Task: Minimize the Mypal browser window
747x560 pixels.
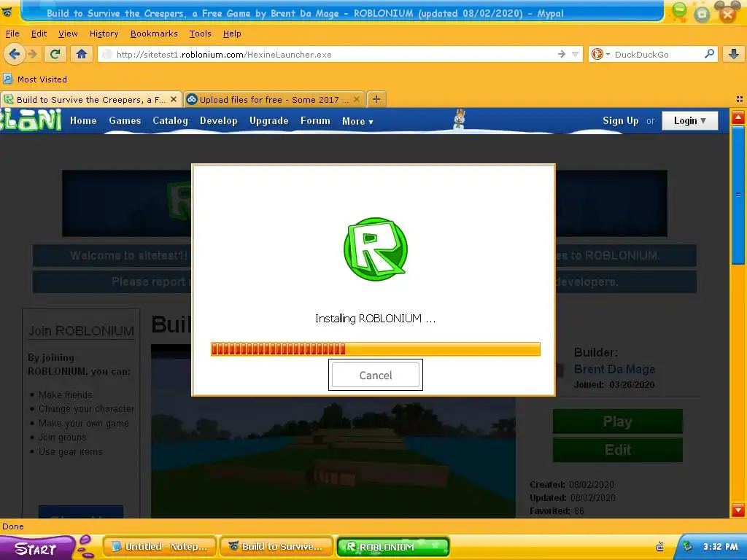Action: pos(679,12)
